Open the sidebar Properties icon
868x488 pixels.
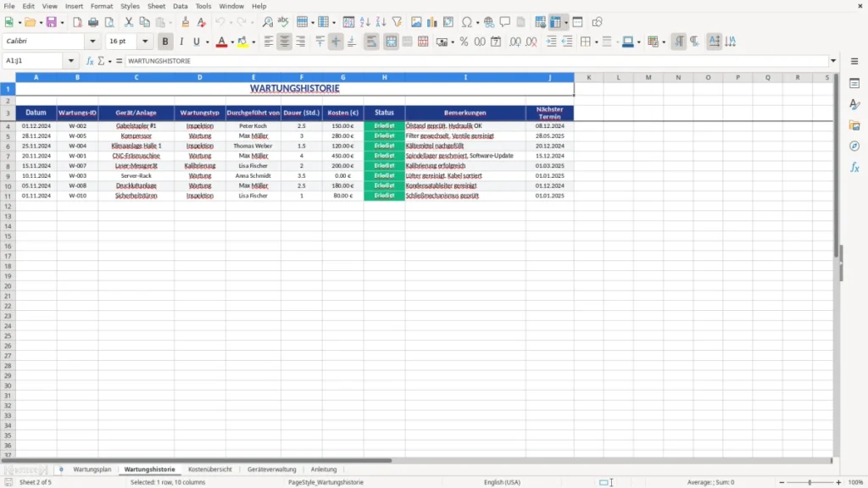click(x=854, y=84)
